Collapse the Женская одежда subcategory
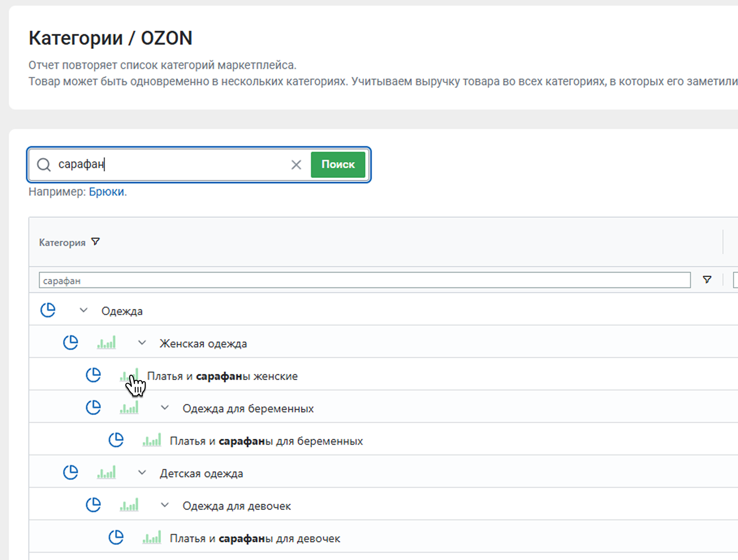Screen dimensions: 738x560 pyautogui.click(x=142, y=343)
